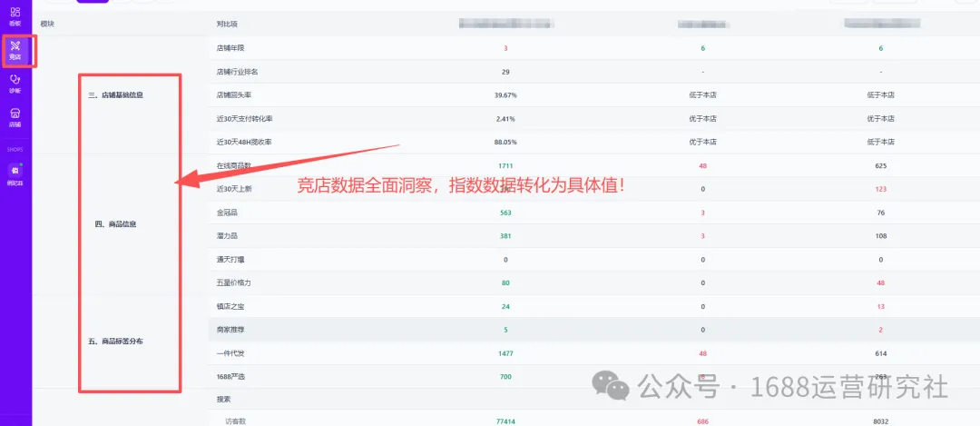The image size is (980, 426).
Task: Click the 金冠品 value 76
Action: point(880,213)
